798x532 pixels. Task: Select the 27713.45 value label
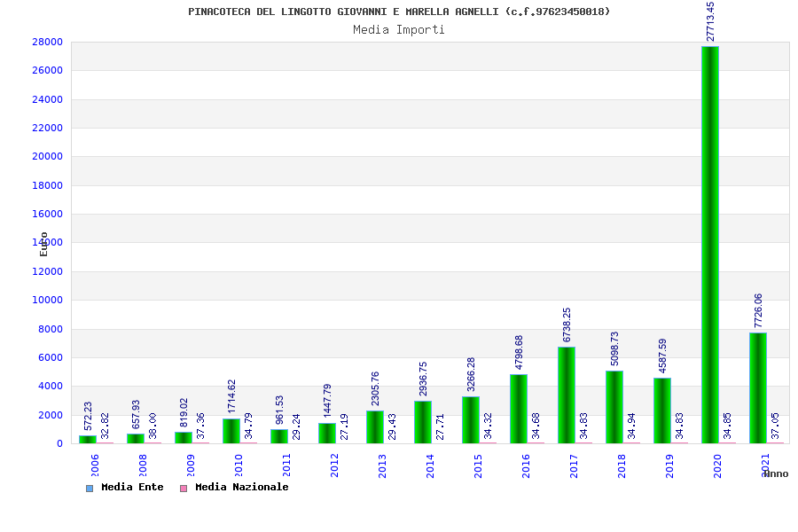coord(710,21)
